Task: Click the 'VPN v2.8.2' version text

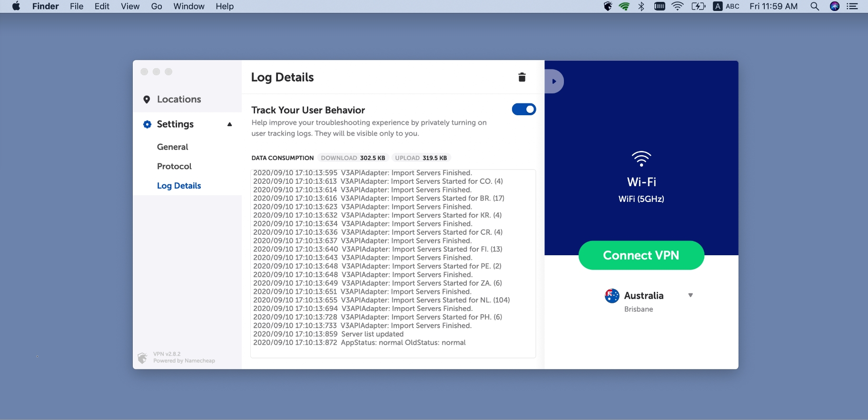Action: pos(167,354)
